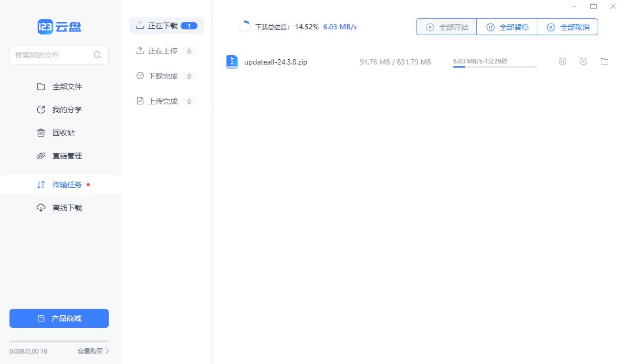The width and height of the screenshot is (625, 364).
Task: Click the 全部开始 button
Action: click(x=446, y=27)
